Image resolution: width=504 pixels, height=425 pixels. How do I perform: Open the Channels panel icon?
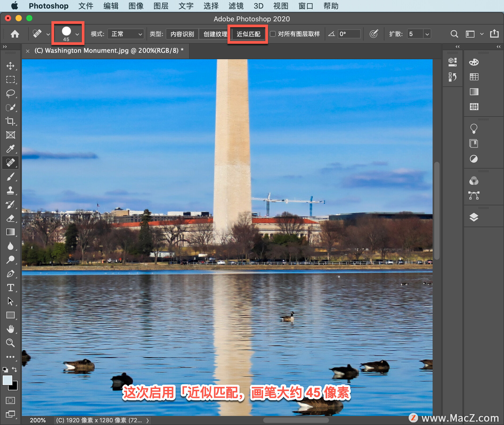click(474, 181)
